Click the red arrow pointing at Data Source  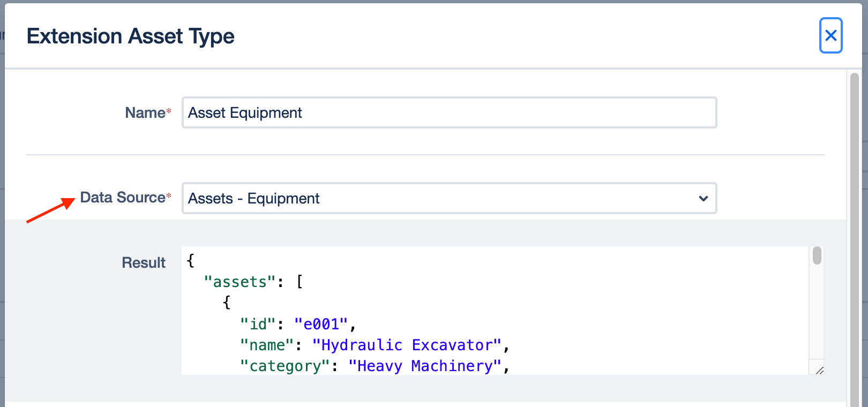click(50, 210)
